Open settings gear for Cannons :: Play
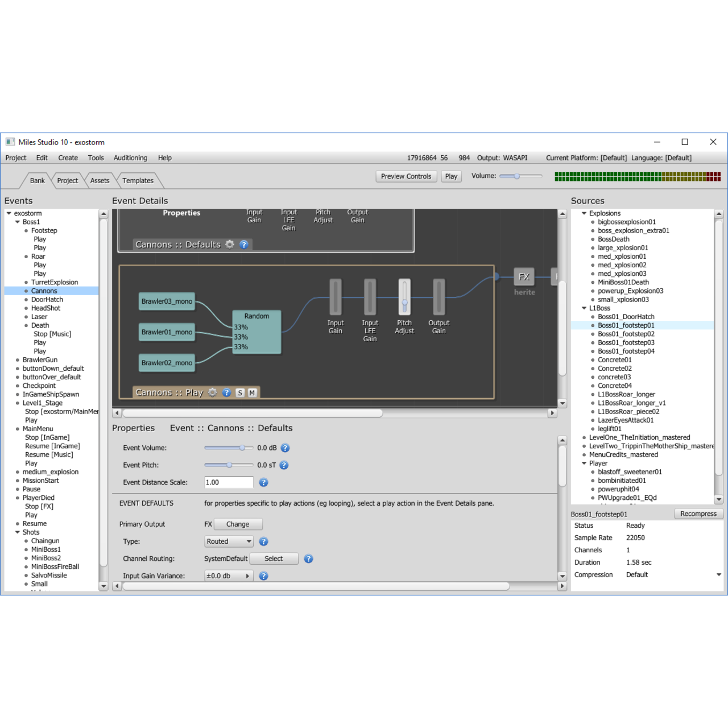This screenshot has width=728, height=728. [x=213, y=392]
